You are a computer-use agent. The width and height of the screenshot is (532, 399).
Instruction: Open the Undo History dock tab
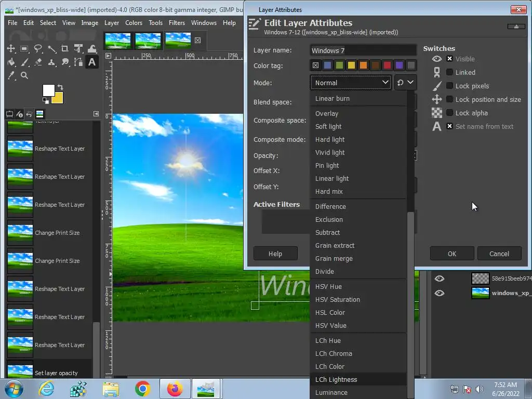[x=29, y=114]
